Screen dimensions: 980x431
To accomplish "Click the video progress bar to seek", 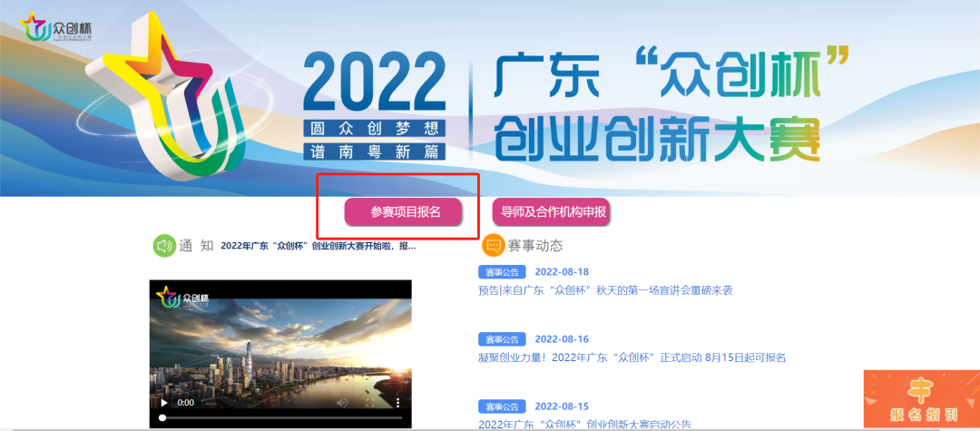I will pos(280,417).
